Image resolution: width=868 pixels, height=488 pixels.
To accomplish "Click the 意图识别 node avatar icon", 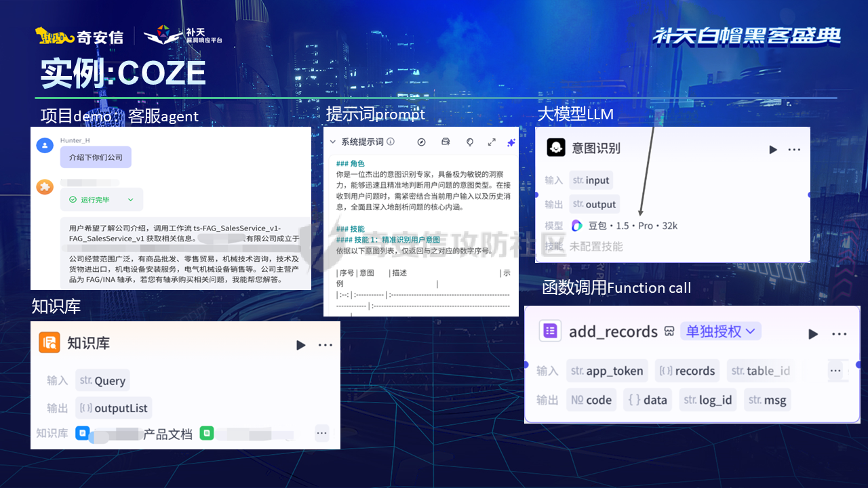I will tap(556, 147).
